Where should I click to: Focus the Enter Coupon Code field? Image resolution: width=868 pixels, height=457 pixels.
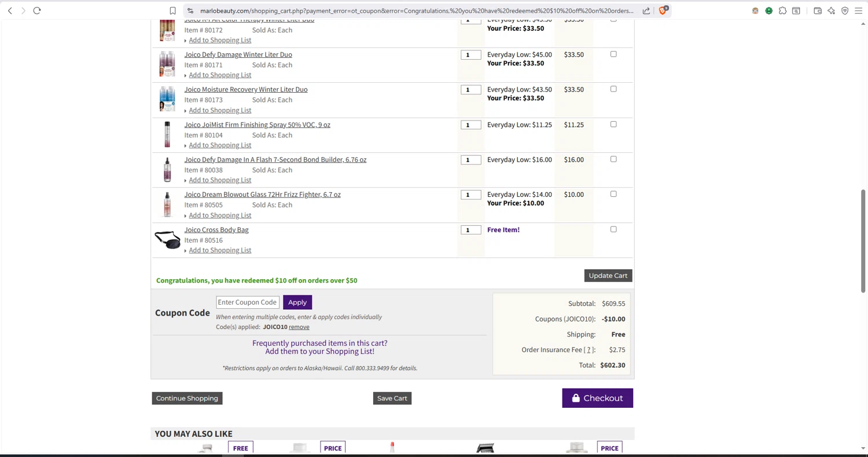pyautogui.click(x=248, y=302)
